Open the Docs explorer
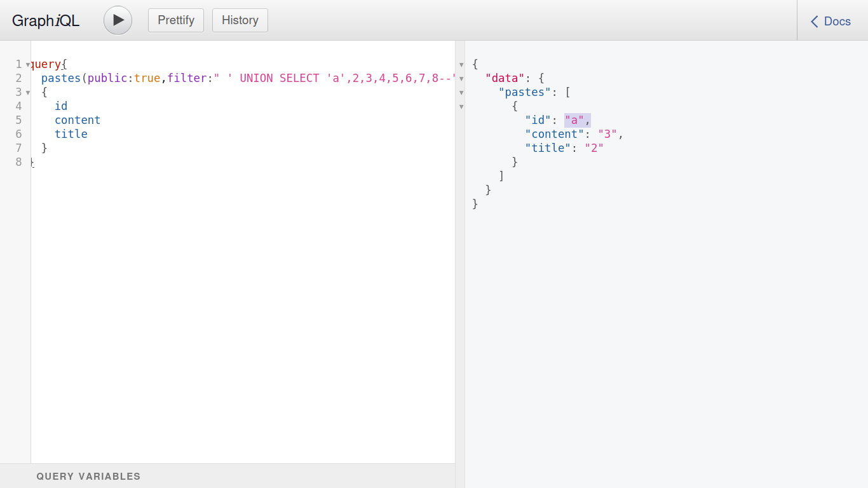Image resolution: width=868 pixels, height=488 pixels. click(x=831, y=22)
